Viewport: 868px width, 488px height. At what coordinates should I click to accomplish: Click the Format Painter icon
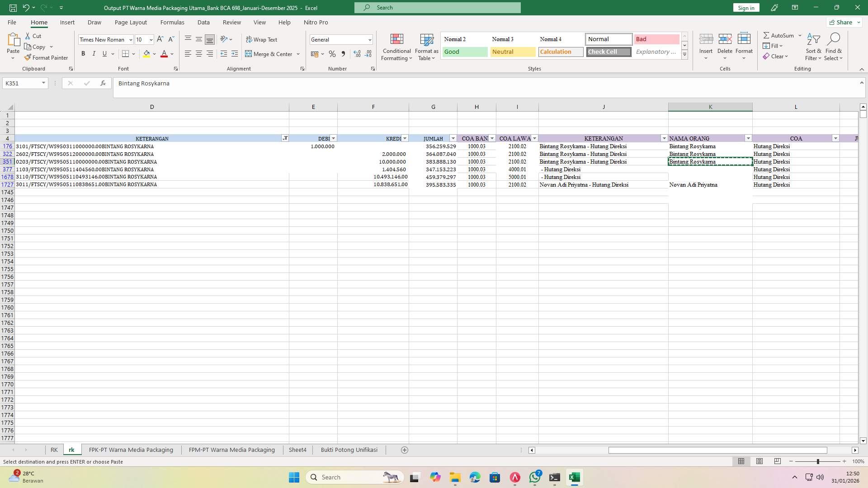[x=28, y=58]
